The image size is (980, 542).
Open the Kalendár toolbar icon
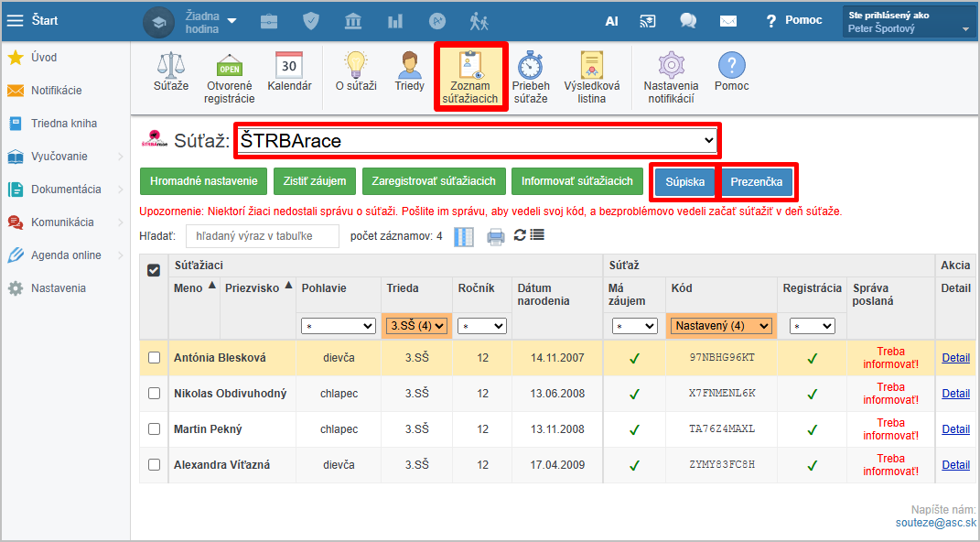click(x=289, y=71)
